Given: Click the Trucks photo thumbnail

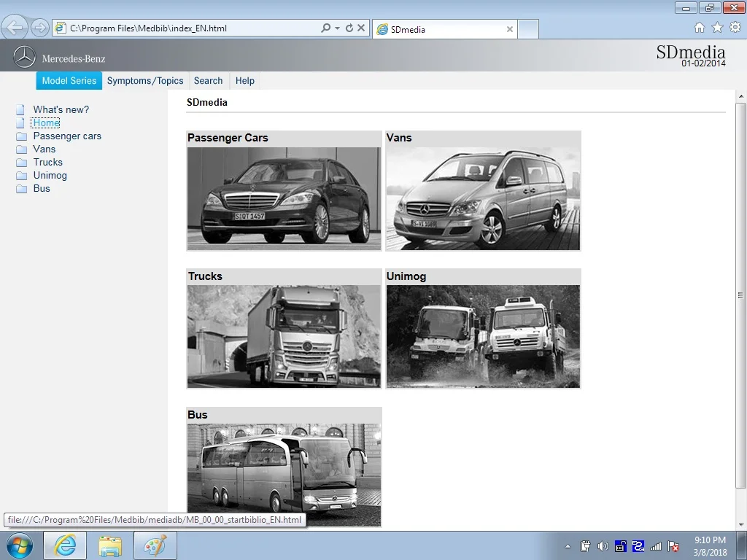Looking at the screenshot, I should pos(284,336).
